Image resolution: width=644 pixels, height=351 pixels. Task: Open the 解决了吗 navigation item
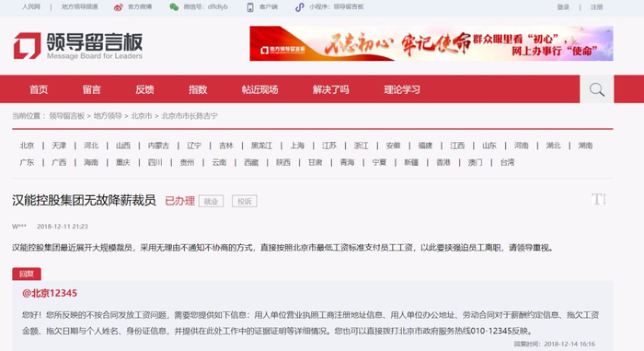click(x=330, y=89)
